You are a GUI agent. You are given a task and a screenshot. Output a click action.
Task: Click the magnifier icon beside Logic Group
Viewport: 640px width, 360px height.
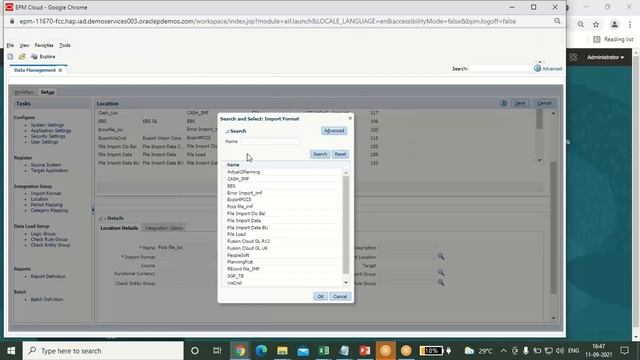pos(441,272)
